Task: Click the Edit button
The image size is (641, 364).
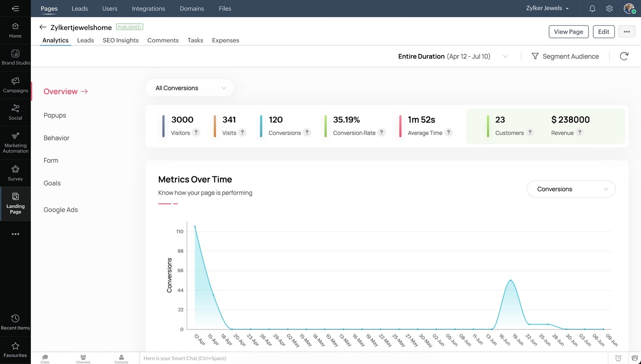Action: coord(603,32)
